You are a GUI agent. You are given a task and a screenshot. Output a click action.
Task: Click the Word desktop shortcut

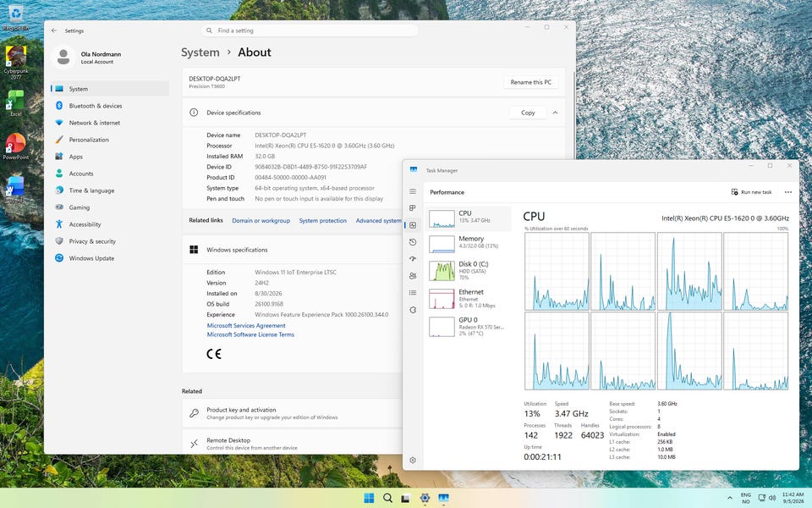(15, 190)
